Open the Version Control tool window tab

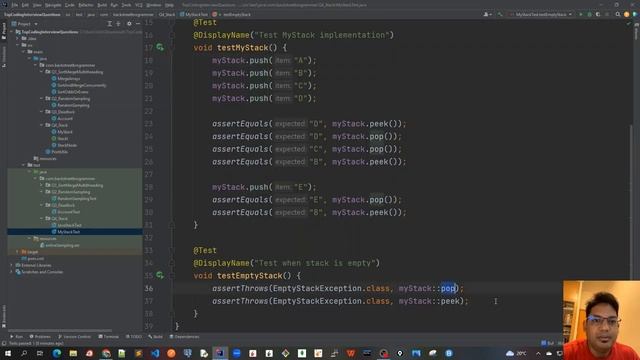[75, 337]
